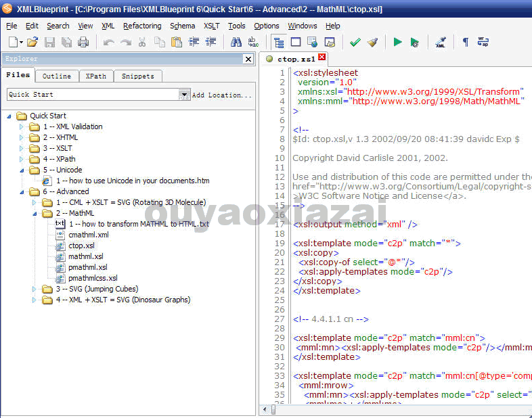Open the Schema menu
Image resolution: width=532 pixels, height=418 pixels.
click(x=183, y=26)
